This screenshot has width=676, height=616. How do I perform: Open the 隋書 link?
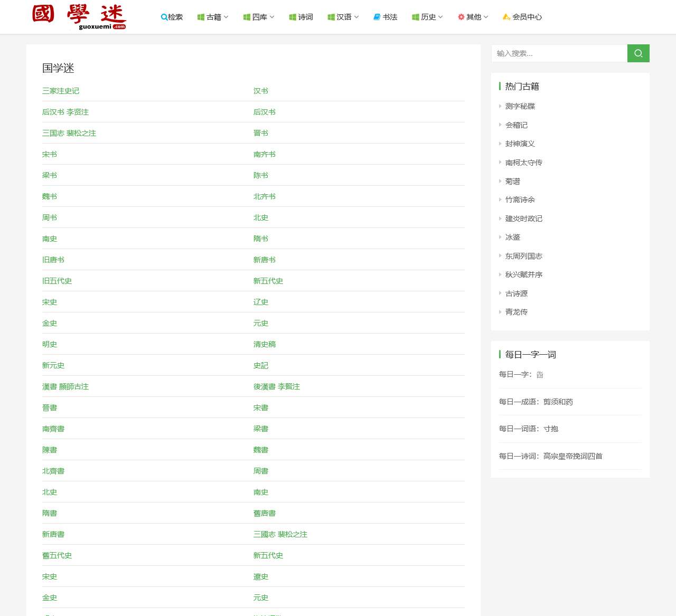tap(50, 513)
